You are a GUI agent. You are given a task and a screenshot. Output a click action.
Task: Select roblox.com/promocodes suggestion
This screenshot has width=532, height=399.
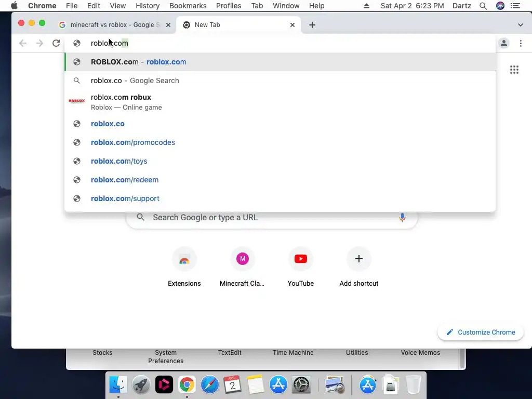[x=280, y=142]
